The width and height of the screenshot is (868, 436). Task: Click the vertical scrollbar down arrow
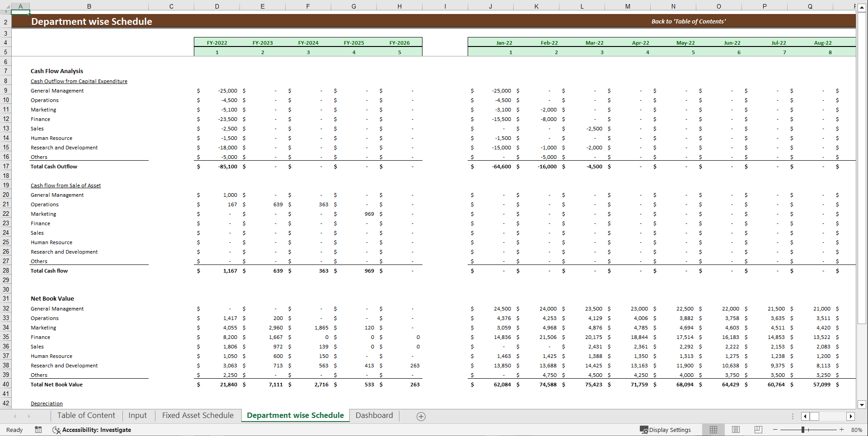tap(862, 405)
